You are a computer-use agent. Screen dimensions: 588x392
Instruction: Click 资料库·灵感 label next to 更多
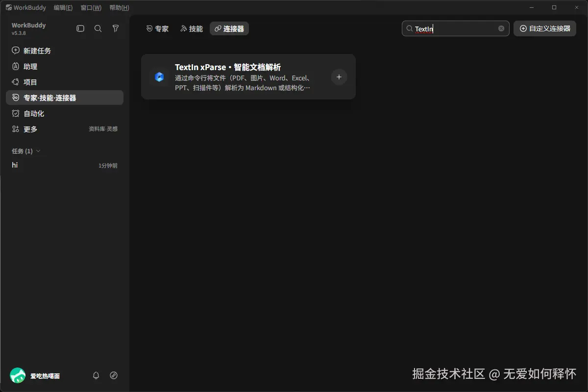click(103, 129)
